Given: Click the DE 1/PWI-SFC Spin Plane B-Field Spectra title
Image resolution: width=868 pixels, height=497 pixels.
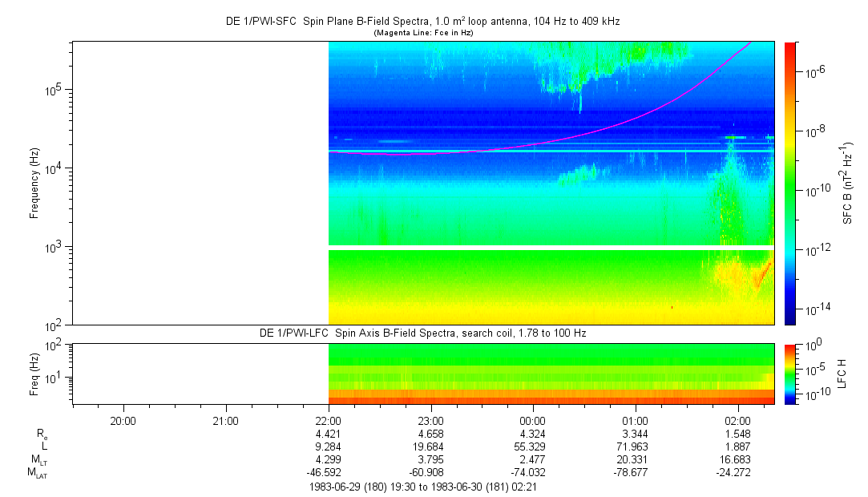Looking at the screenshot, I should tap(422, 21).
